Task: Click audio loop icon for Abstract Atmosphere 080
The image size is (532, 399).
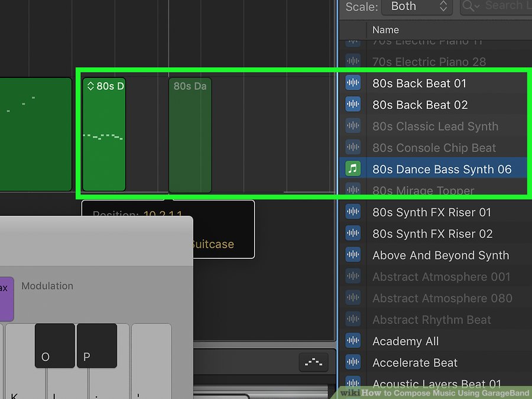Action: 353,297
